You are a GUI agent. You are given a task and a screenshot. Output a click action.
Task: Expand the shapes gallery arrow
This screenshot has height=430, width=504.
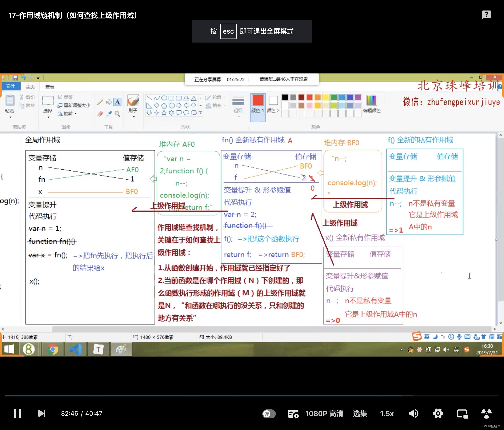click(200, 113)
